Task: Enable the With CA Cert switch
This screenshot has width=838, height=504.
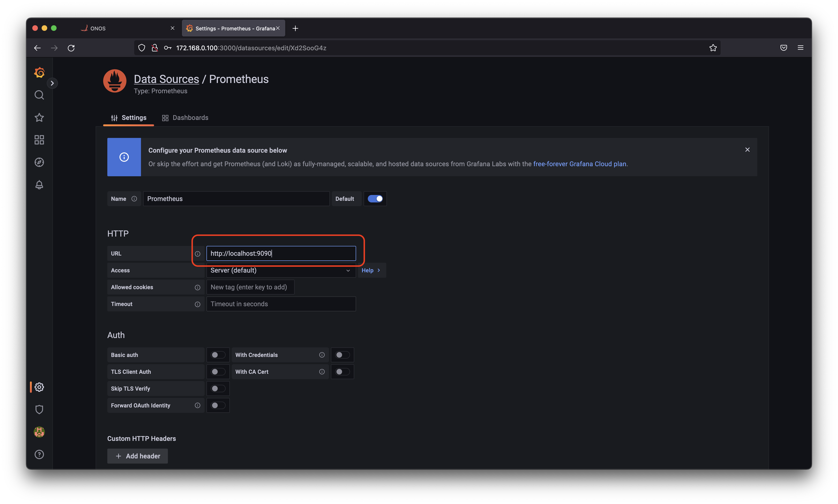Action: [342, 372]
